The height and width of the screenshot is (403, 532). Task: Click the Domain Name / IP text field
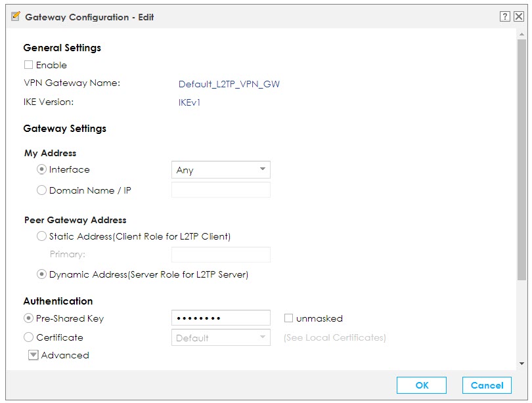tap(221, 190)
